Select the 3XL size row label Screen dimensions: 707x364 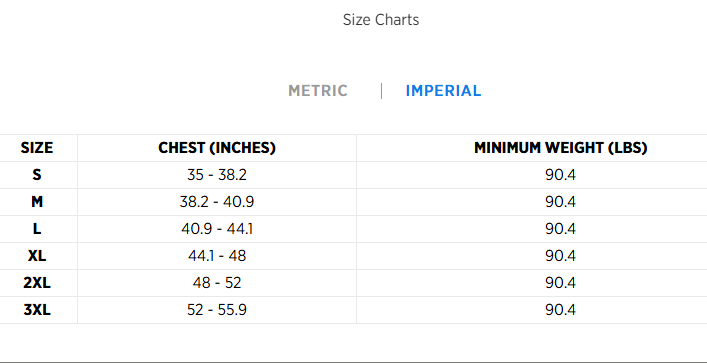[x=37, y=310]
